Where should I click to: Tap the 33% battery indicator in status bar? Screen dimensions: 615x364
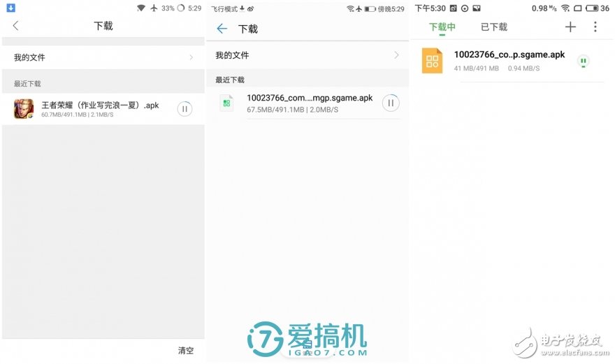click(168, 8)
